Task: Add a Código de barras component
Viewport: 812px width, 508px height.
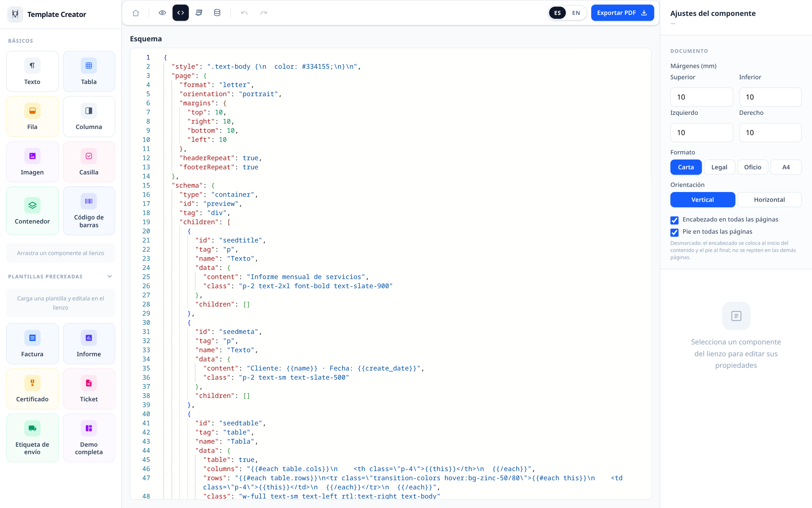Action: coord(89,211)
